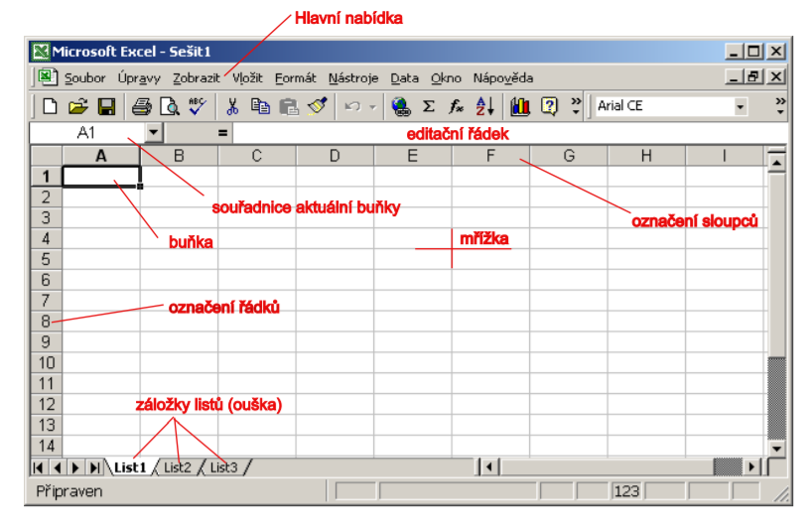812x528 pixels.
Task: Open the Office Assistant help icon
Action: coord(549,106)
